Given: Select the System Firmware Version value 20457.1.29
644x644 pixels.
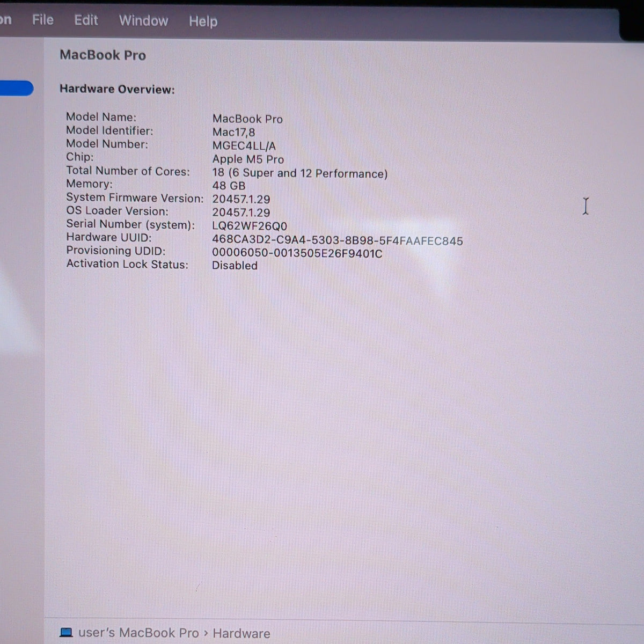Looking at the screenshot, I should point(241,199).
